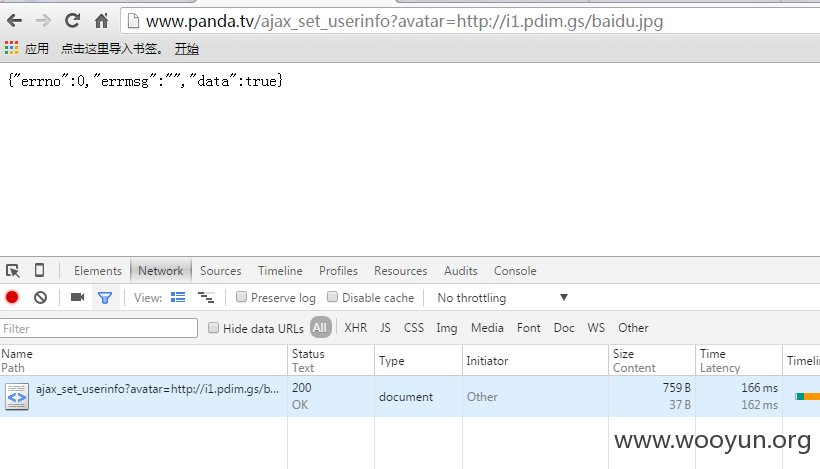The height and width of the screenshot is (469, 820).
Task: Click the page icon in the address bar
Action: tap(133, 21)
